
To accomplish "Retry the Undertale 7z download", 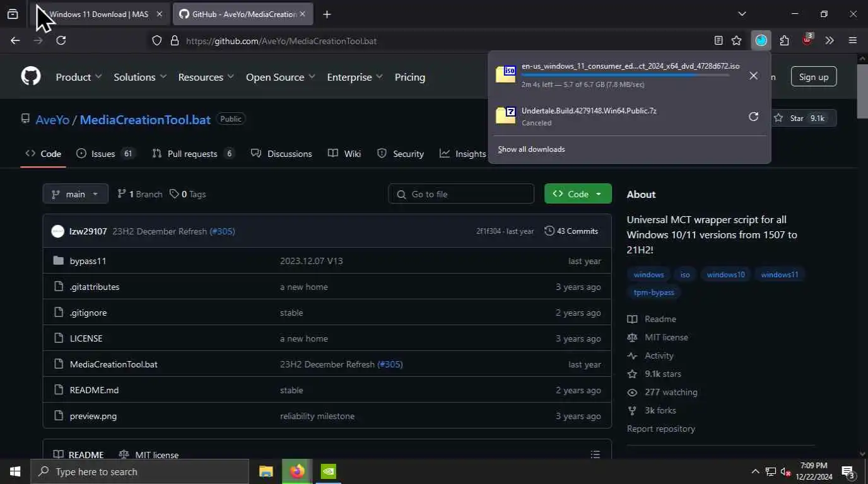I will point(753,117).
